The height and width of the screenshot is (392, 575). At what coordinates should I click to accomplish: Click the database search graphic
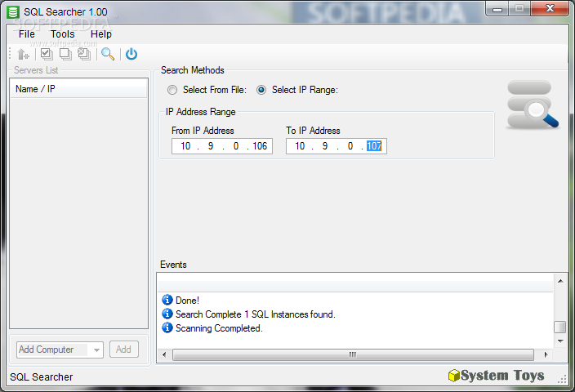(x=533, y=105)
